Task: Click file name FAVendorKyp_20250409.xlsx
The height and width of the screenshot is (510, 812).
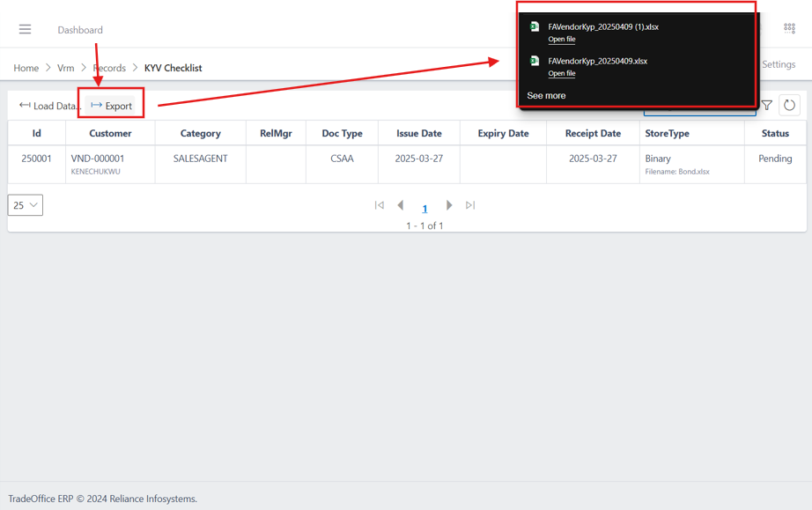Action: 598,61
